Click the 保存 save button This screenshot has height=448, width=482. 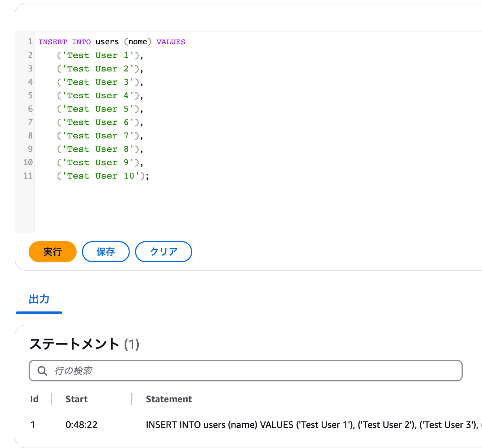106,252
